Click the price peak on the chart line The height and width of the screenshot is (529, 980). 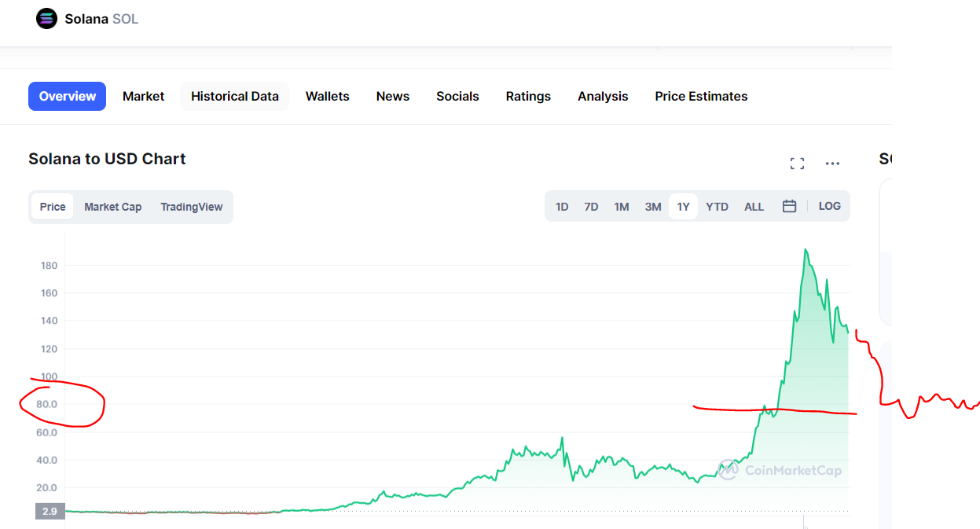(x=805, y=249)
